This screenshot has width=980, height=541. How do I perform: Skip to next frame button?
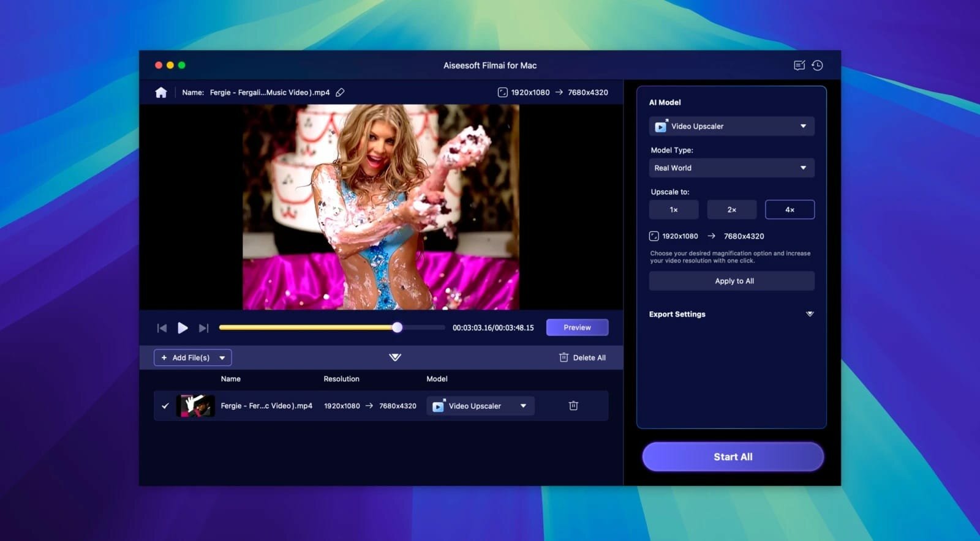coord(204,328)
